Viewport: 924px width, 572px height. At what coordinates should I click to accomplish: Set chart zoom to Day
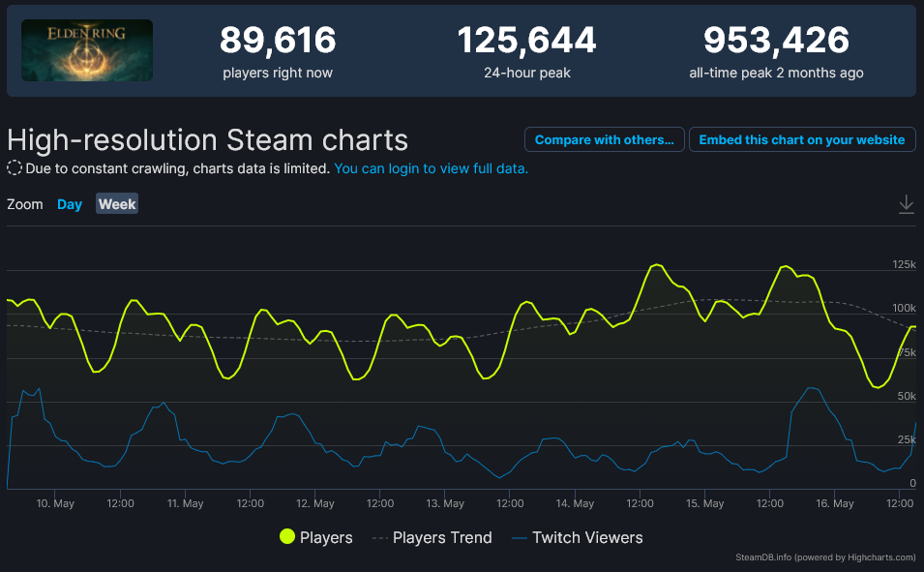[70, 204]
